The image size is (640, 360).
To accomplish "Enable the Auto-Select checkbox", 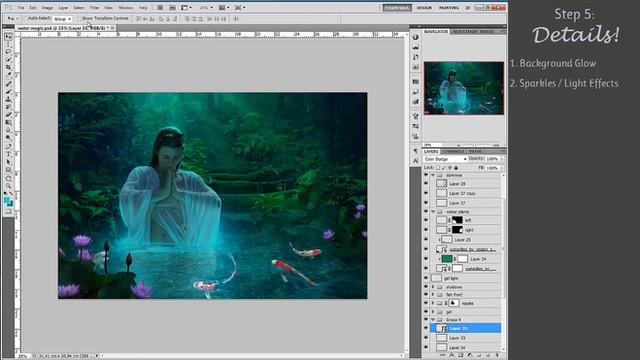I will [25, 18].
